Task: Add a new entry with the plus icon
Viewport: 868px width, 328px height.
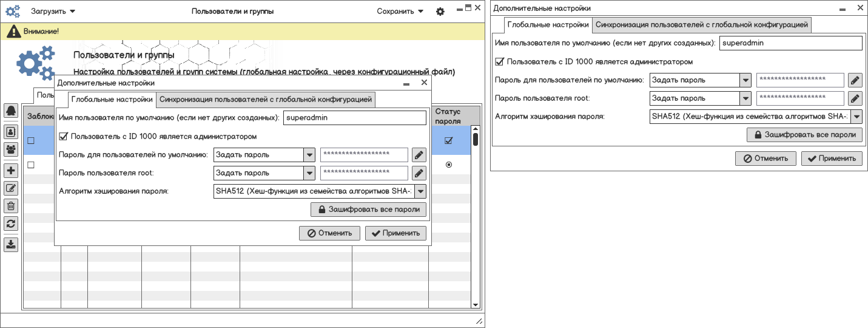Action: 11,171
